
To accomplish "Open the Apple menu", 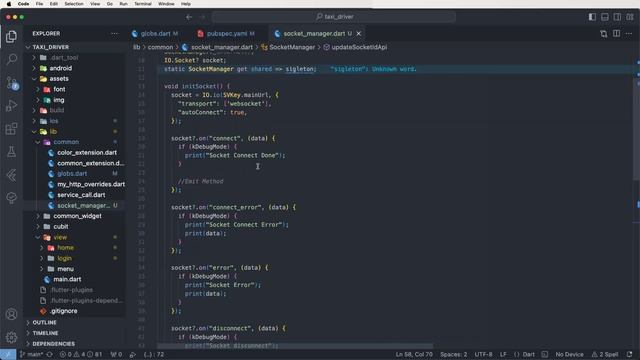I will click(x=9, y=4).
